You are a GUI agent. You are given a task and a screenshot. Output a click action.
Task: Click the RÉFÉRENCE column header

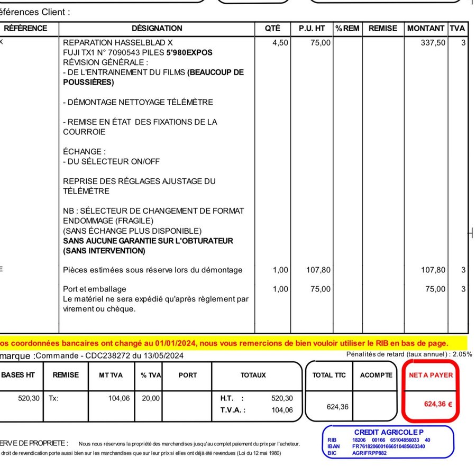coord(25,29)
